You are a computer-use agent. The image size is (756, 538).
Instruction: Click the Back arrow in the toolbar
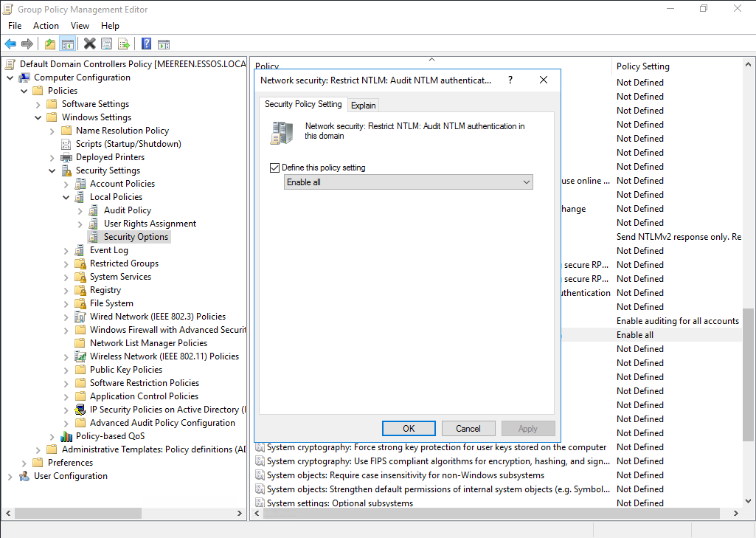[10, 44]
